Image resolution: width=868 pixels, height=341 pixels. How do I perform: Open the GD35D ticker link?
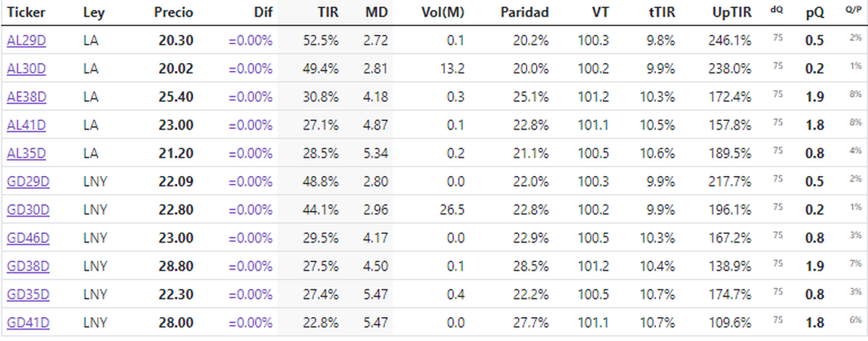[x=27, y=295]
